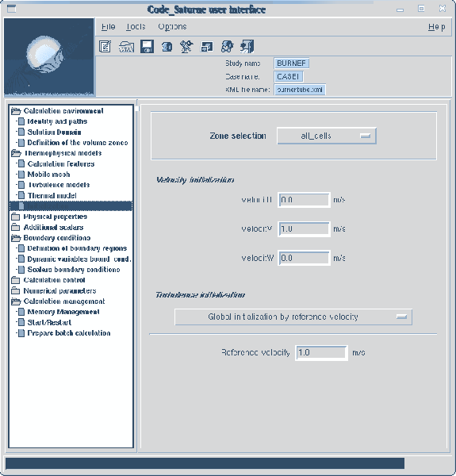Select Start/Restart tree item
The image size is (456, 476).
coord(49,322)
